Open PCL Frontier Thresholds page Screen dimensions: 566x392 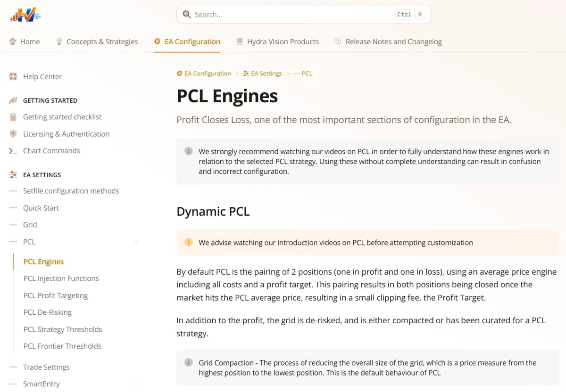(x=62, y=346)
